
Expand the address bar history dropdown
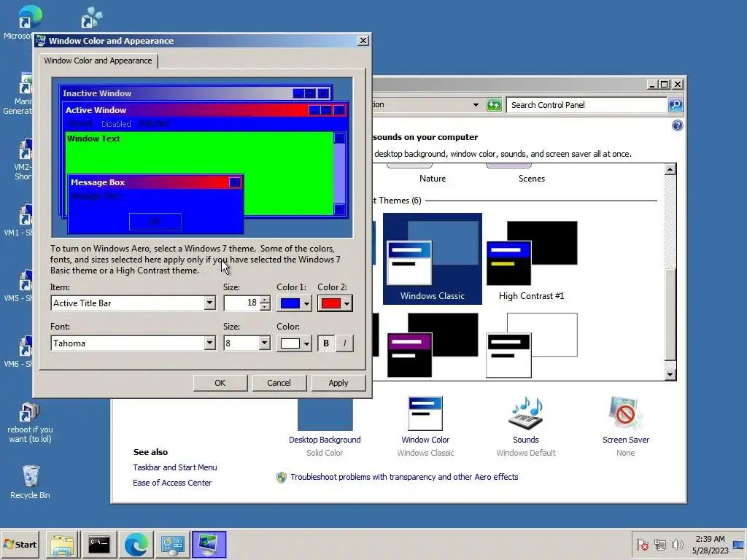point(476,105)
